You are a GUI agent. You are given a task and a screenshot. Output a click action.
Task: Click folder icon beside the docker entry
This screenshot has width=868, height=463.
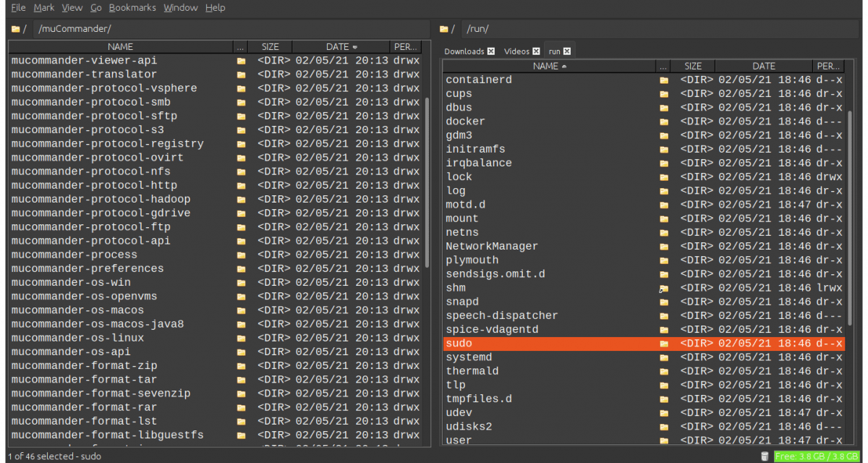[x=664, y=121]
